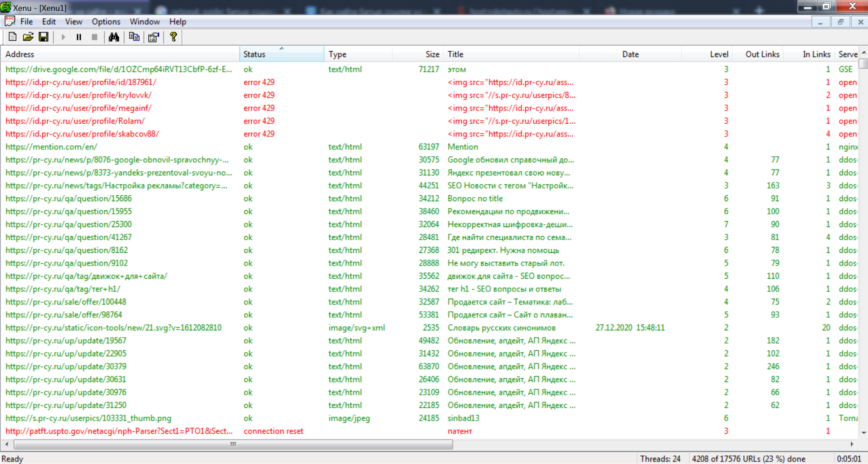This screenshot has height=464, width=868.
Task: Open the View menu
Action: 73,22
